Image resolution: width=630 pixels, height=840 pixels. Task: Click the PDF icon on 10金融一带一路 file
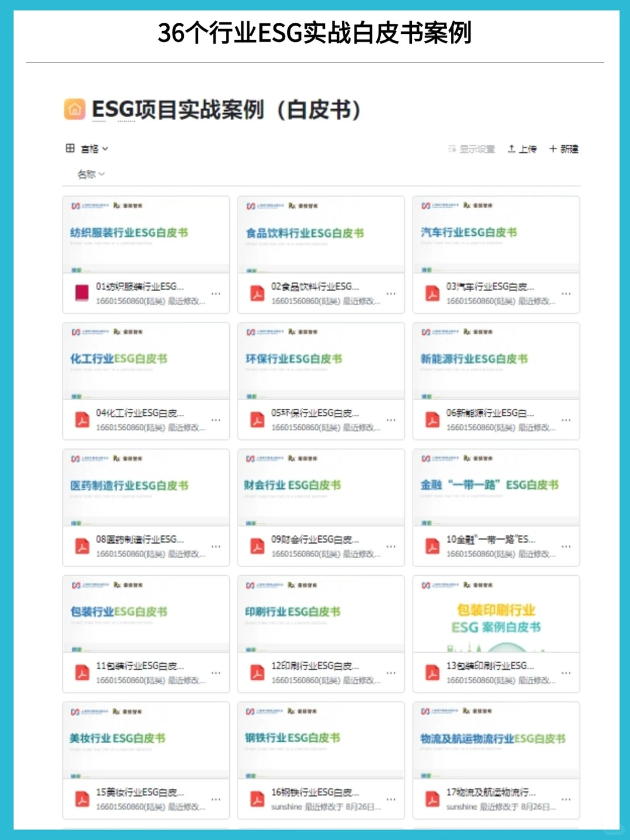click(432, 547)
